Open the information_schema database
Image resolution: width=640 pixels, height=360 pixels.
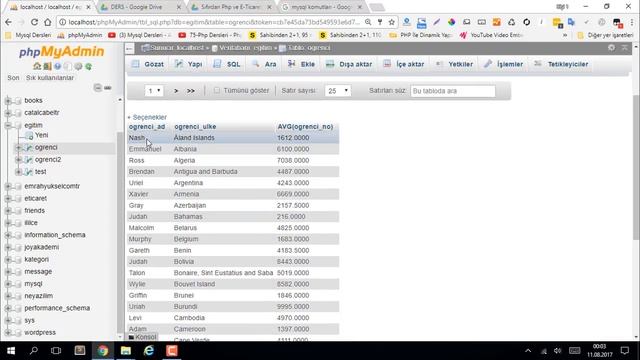(x=55, y=235)
